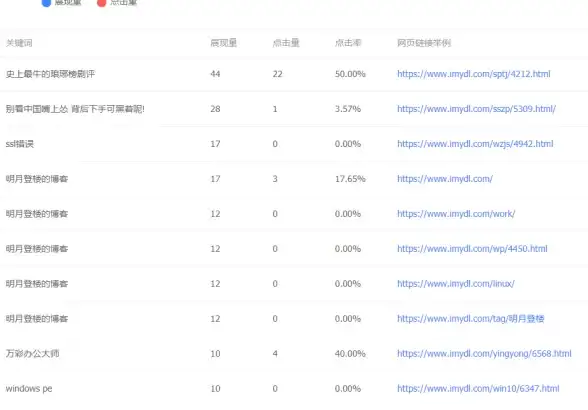Open the win10/6347.html link
This screenshot has height=410, width=588.
[x=478, y=388]
